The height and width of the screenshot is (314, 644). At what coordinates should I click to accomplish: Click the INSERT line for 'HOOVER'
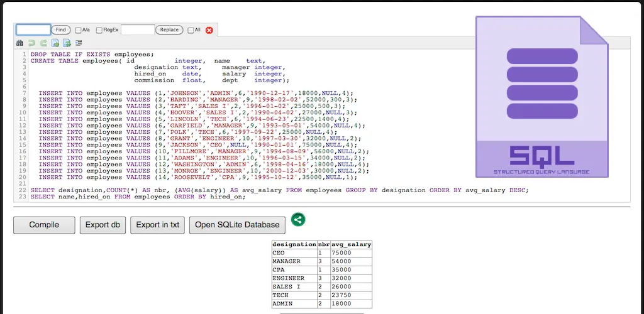coord(198,113)
